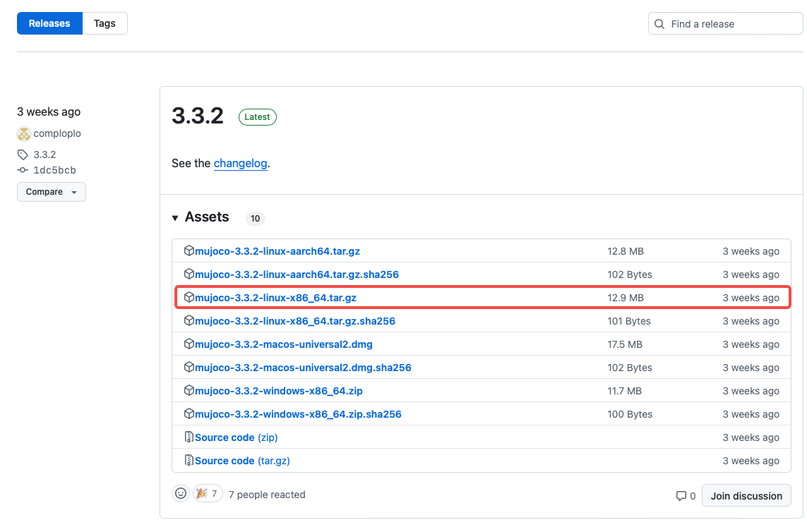Click package icon for windows-x86_64.zip
Screen dimensions: 807x532
189,390
